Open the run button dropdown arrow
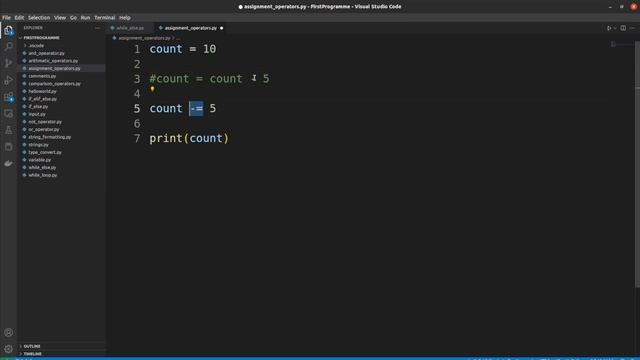The height and width of the screenshot is (360, 640). [615, 28]
